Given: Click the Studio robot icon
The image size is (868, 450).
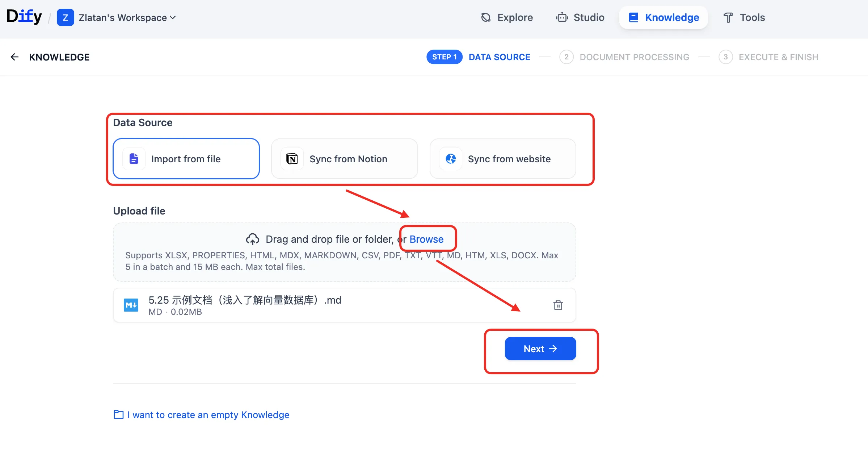Looking at the screenshot, I should 562,17.
